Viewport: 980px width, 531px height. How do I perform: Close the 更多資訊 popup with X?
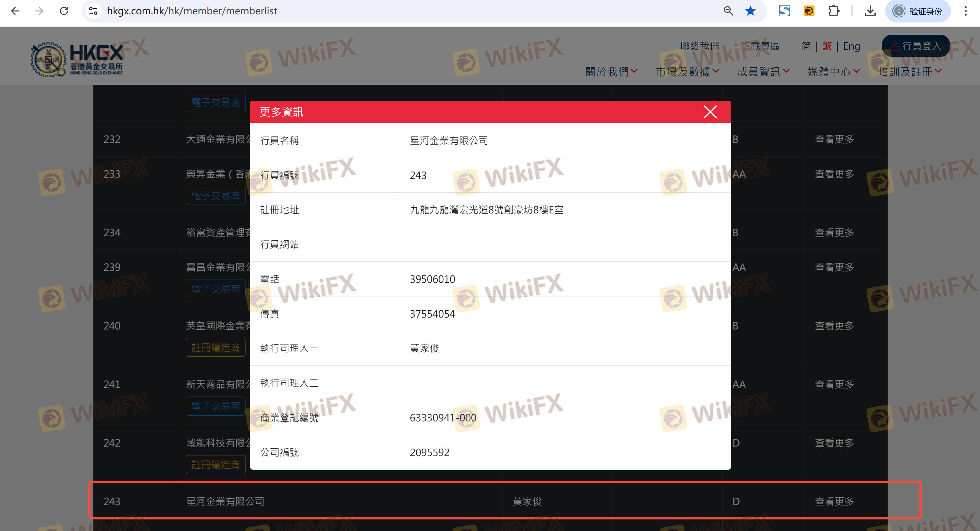click(x=710, y=112)
